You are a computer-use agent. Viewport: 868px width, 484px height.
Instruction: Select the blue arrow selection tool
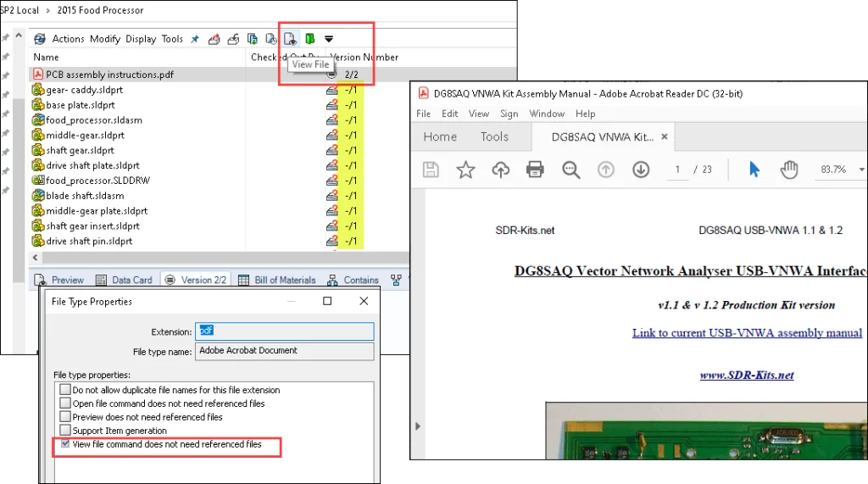754,170
